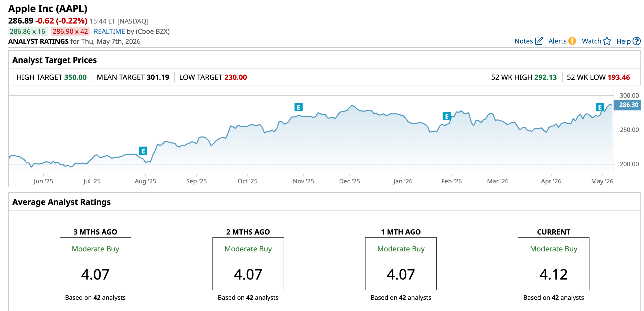Click the November 2025 earnings E marker

(x=298, y=107)
